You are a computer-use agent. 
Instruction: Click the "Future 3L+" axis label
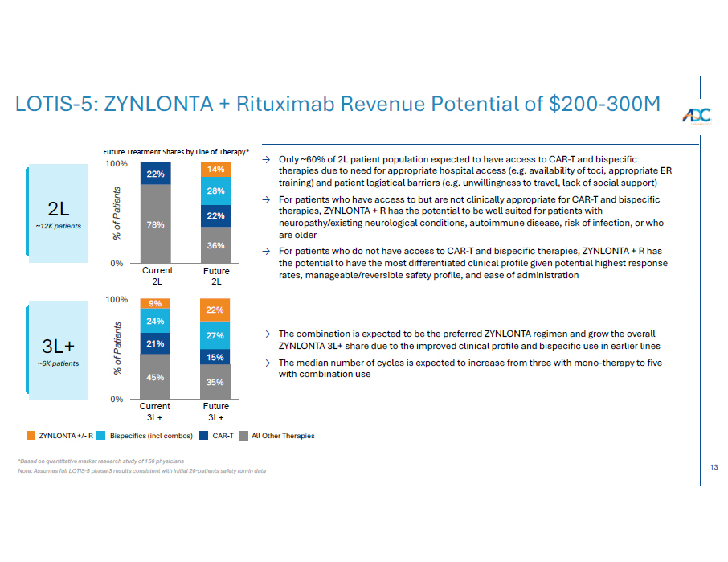tap(216, 412)
